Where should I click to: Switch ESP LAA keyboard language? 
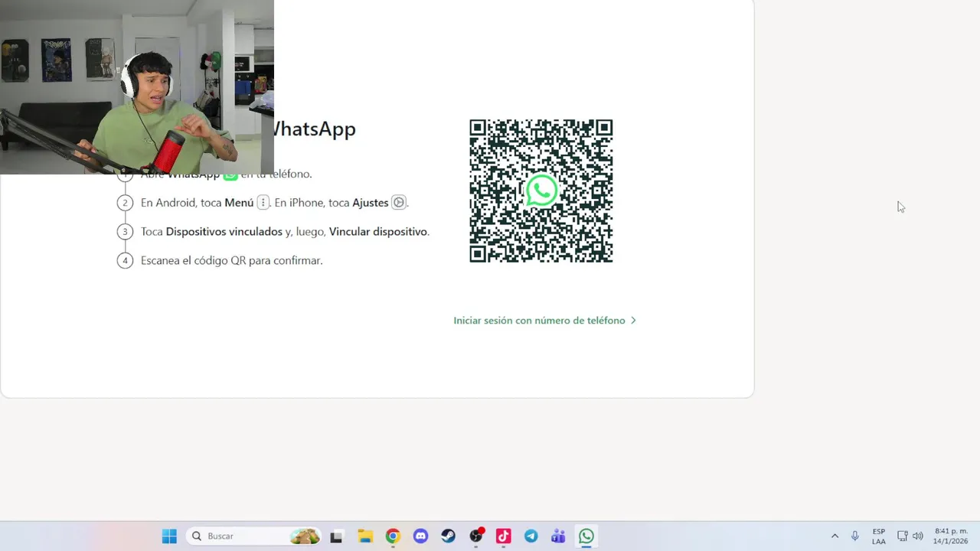pyautogui.click(x=879, y=536)
